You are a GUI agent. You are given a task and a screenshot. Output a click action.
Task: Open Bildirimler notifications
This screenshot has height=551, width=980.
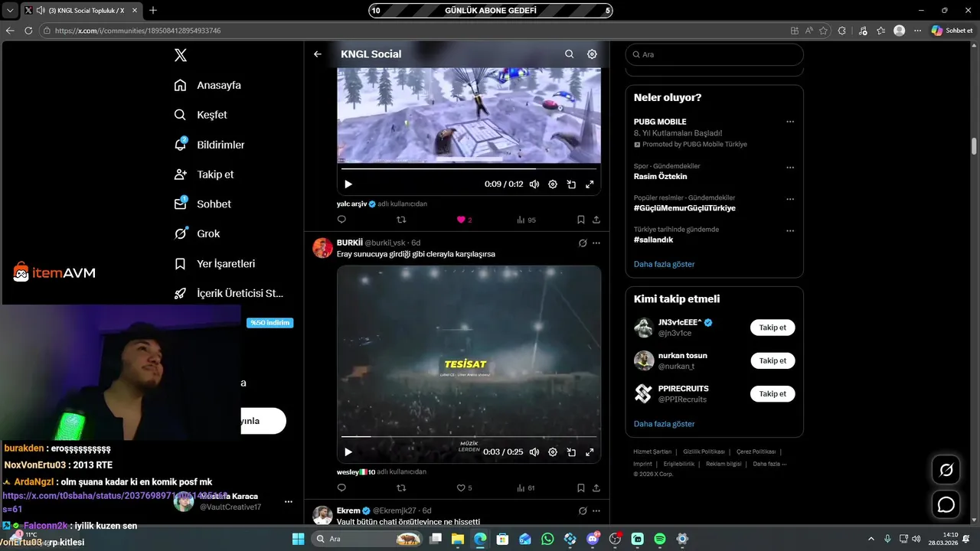pyautogui.click(x=209, y=145)
